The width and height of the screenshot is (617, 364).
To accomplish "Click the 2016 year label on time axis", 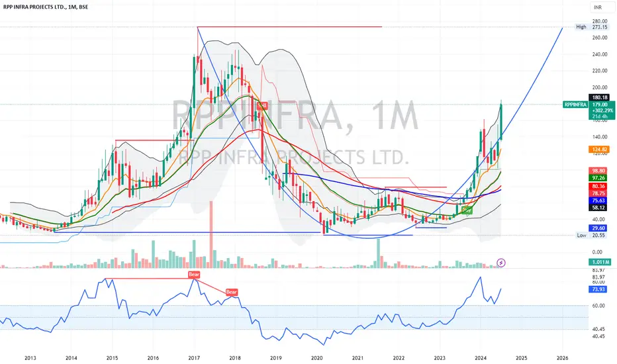I will [153, 357].
